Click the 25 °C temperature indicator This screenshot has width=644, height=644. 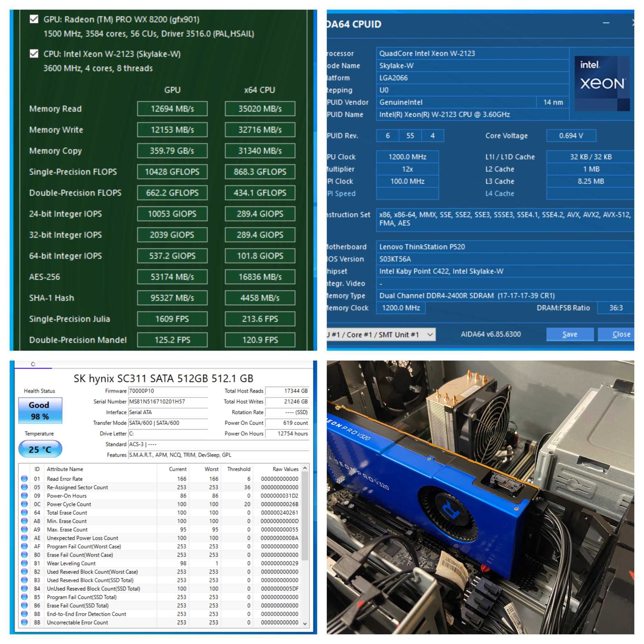(x=40, y=449)
